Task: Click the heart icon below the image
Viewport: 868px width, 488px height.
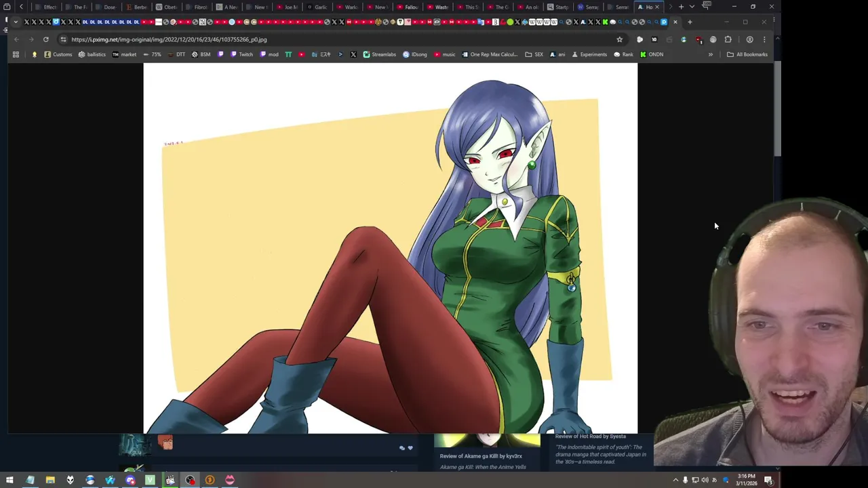Action: [x=410, y=448]
